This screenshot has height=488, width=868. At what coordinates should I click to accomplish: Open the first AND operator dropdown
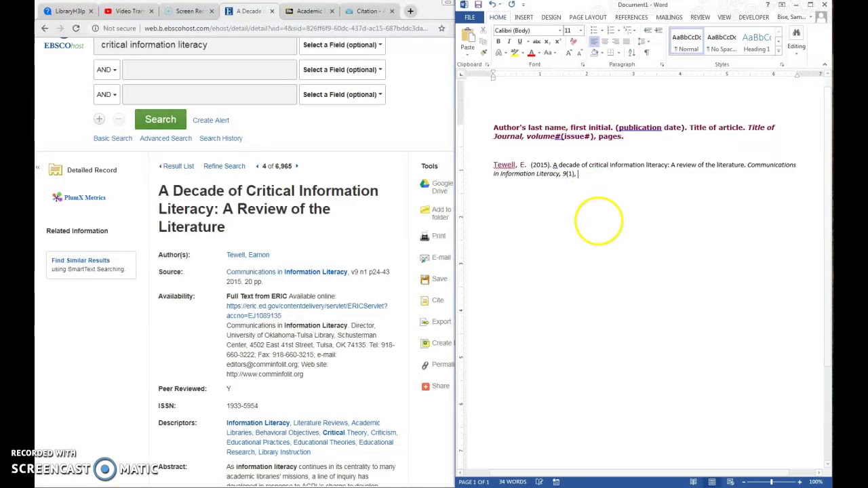[x=106, y=70]
